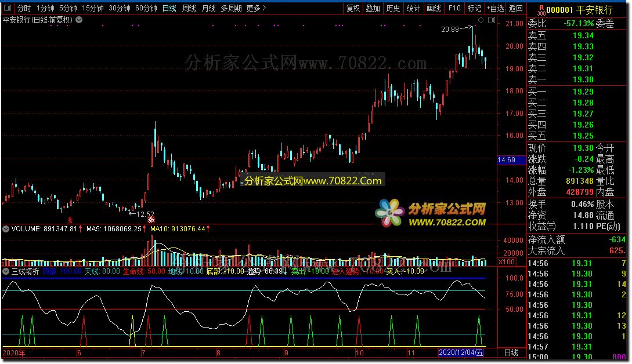This screenshot has height=364, width=632.
Task: Click the 12.52 low price label
Action: pos(145,214)
